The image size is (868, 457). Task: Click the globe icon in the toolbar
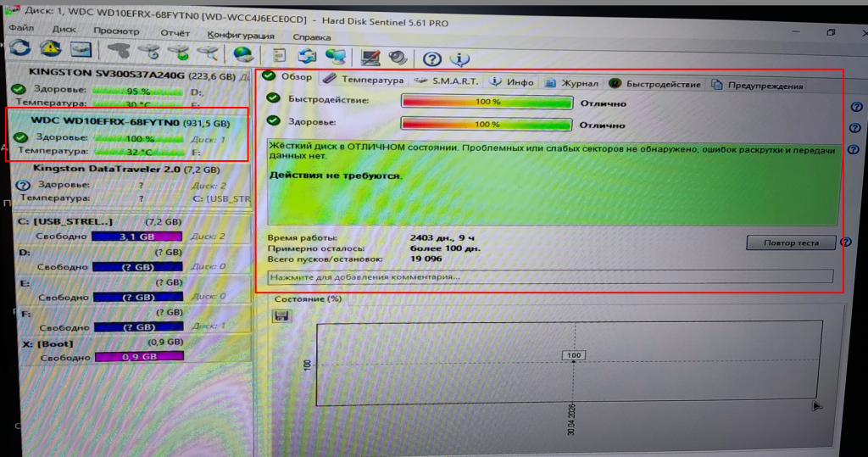pos(243,56)
